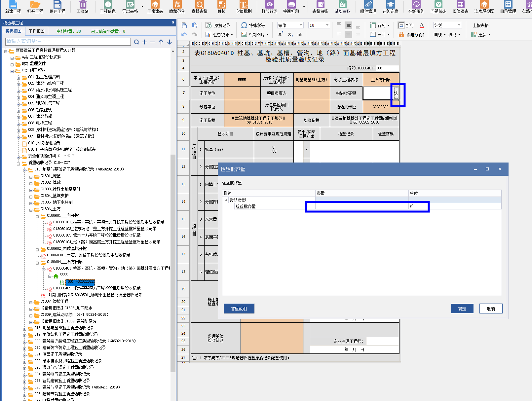Click the 在线服务 icon
Screen dimensions: 532x401
click(416, 7)
